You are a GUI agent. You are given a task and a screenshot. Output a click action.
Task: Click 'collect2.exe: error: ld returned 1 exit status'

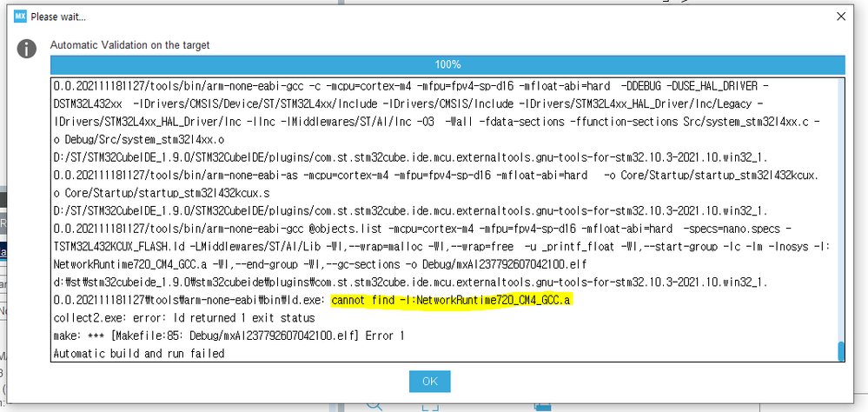[184, 318]
